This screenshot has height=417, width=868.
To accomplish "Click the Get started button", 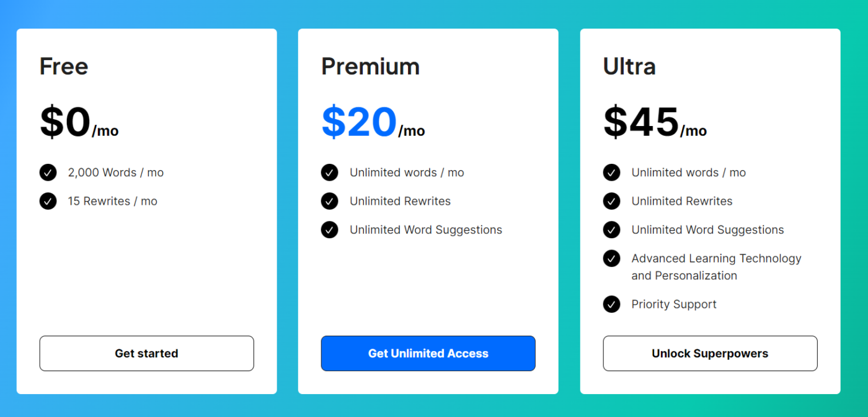I will 146,353.
